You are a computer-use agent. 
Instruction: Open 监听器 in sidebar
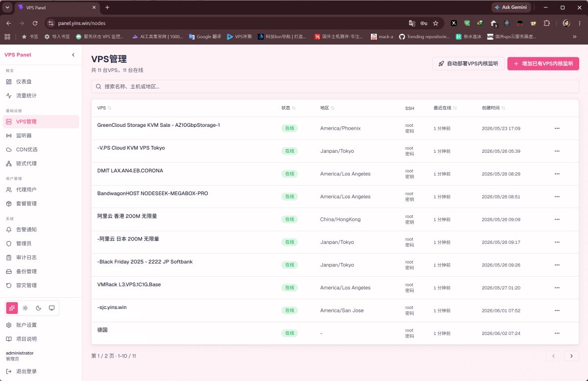[41, 136]
